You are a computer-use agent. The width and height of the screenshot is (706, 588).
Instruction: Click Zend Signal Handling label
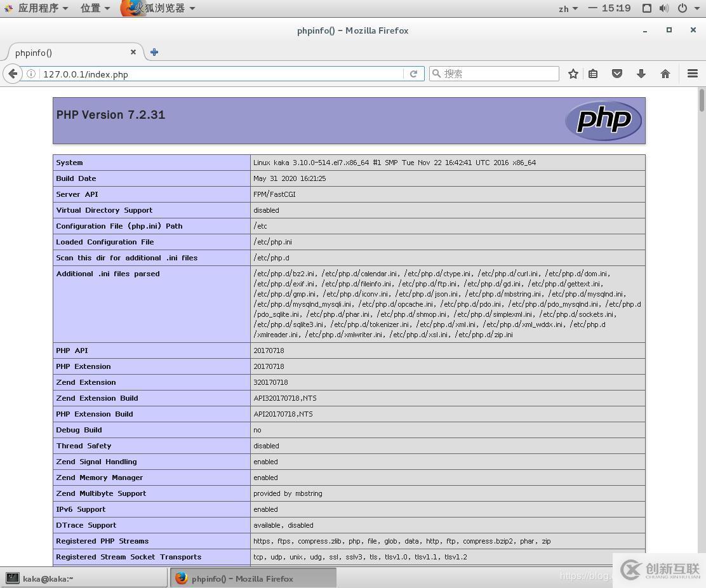(96, 462)
